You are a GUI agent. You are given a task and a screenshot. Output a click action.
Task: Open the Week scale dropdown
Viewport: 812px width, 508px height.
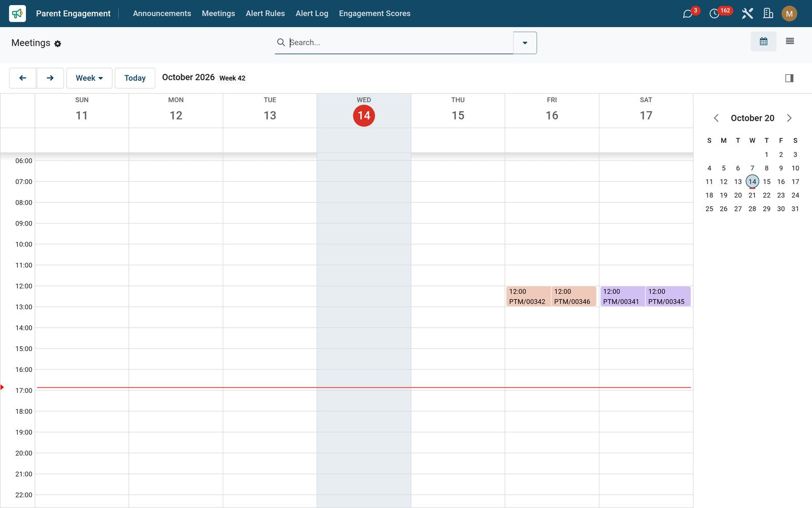89,78
